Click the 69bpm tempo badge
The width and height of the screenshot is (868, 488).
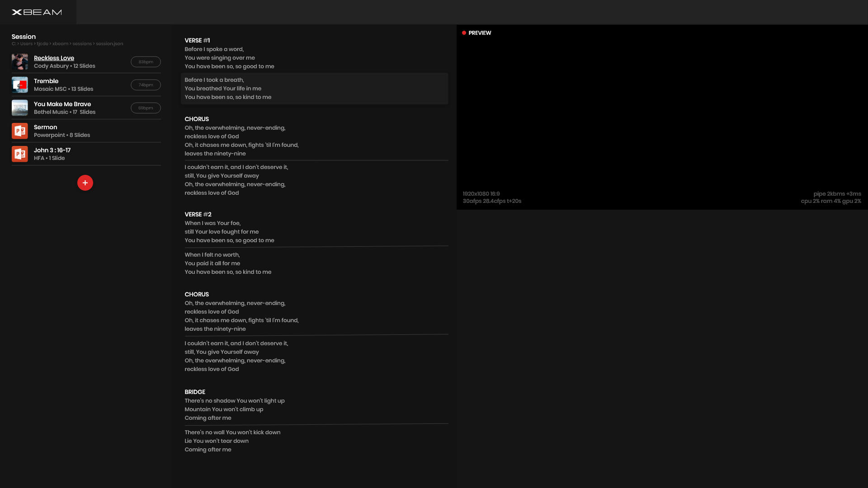click(x=146, y=108)
